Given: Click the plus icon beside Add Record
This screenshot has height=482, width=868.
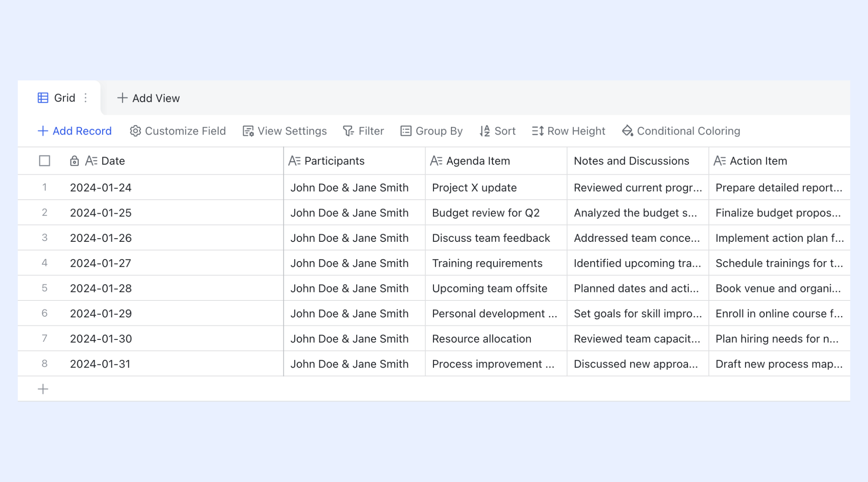Looking at the screenshot, I should [43, 131].
